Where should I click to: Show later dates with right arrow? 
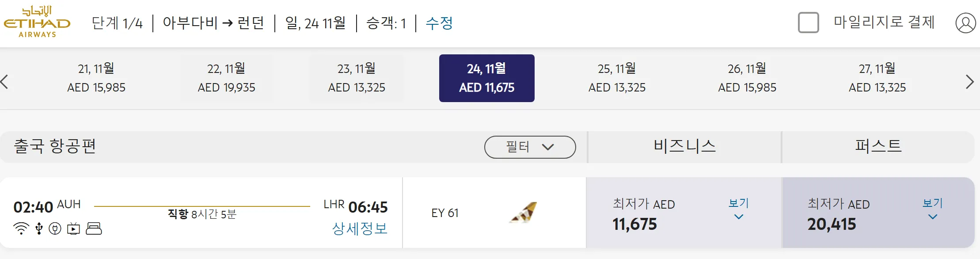(969, 82)
